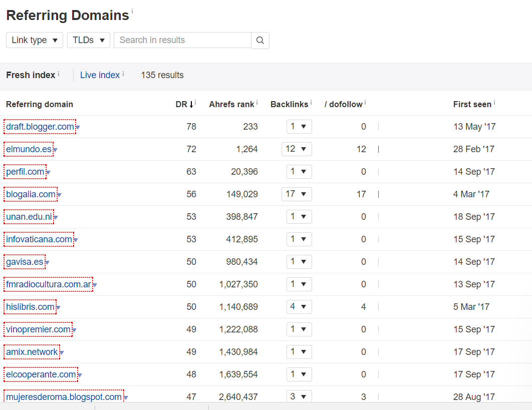Sort by dofollow column header
The image size is (532, 410).
[x=343, y=104]
